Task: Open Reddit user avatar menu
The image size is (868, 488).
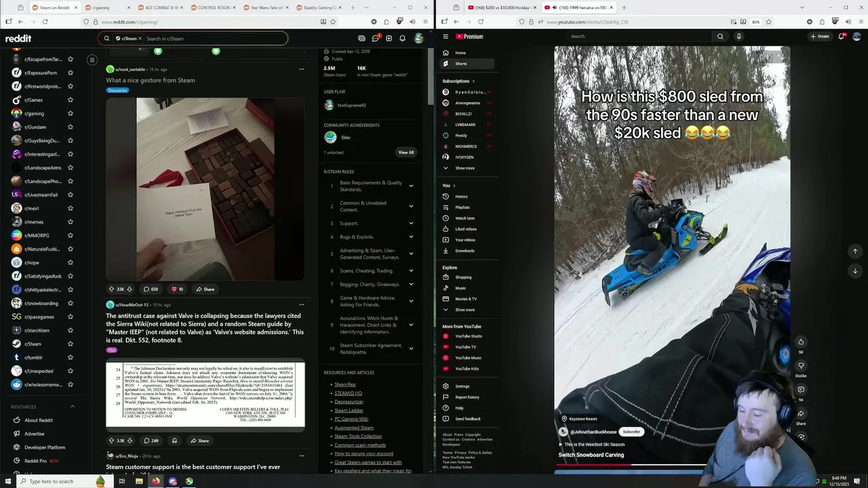Action: (419, 39)
